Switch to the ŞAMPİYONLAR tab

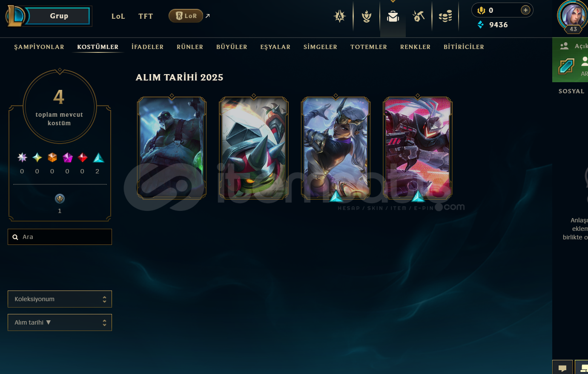coord(39,47)
